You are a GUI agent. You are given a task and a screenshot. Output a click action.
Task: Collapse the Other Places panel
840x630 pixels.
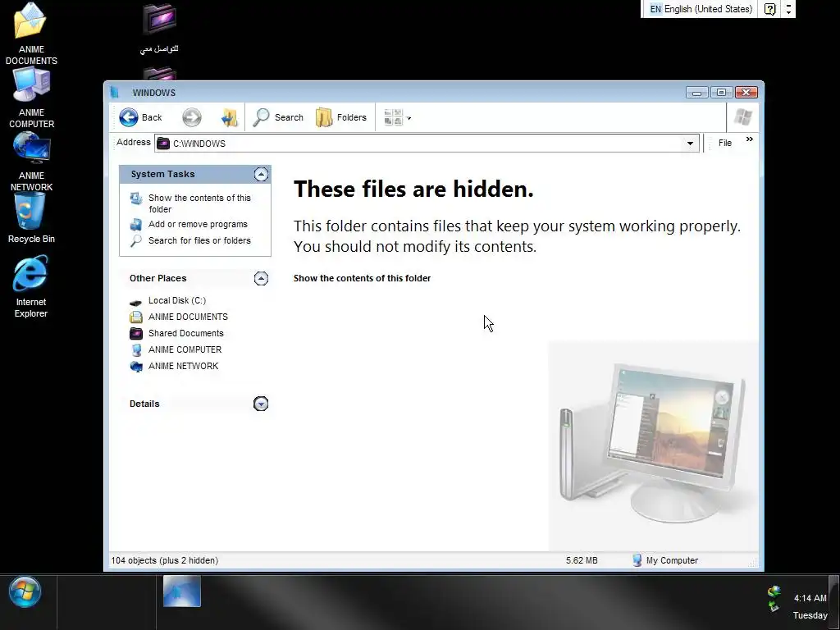(x=261, y=278)
